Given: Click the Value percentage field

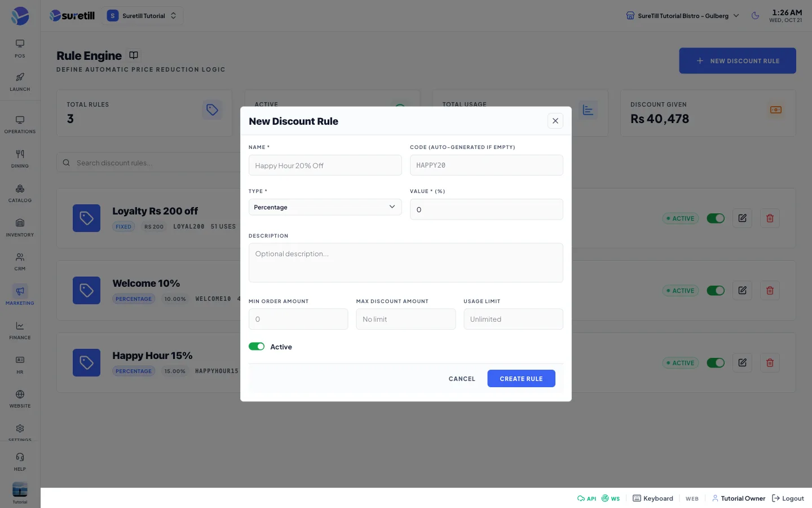Looking at the screenshot, I should 487,209.
